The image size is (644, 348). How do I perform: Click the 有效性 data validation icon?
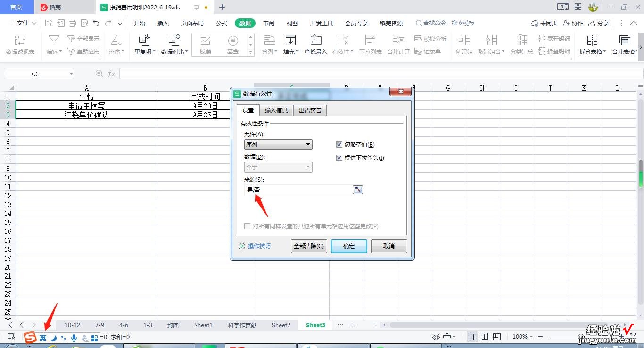point(343,41)
